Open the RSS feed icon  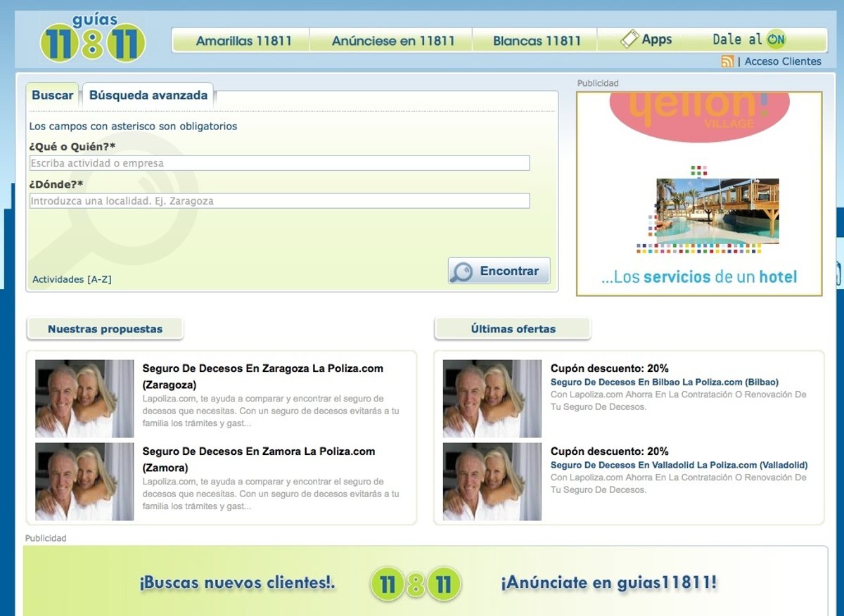pos(727,61)
